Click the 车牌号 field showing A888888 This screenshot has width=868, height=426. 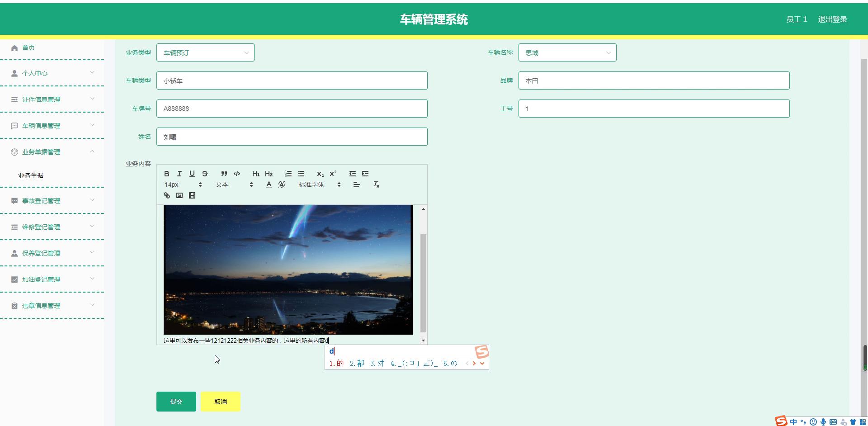click(292, 109)
